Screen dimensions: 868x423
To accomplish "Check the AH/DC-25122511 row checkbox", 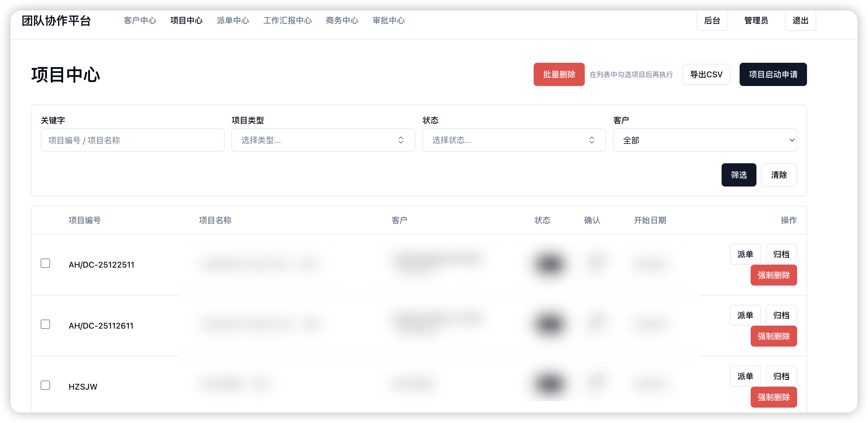I will (45, 263).
